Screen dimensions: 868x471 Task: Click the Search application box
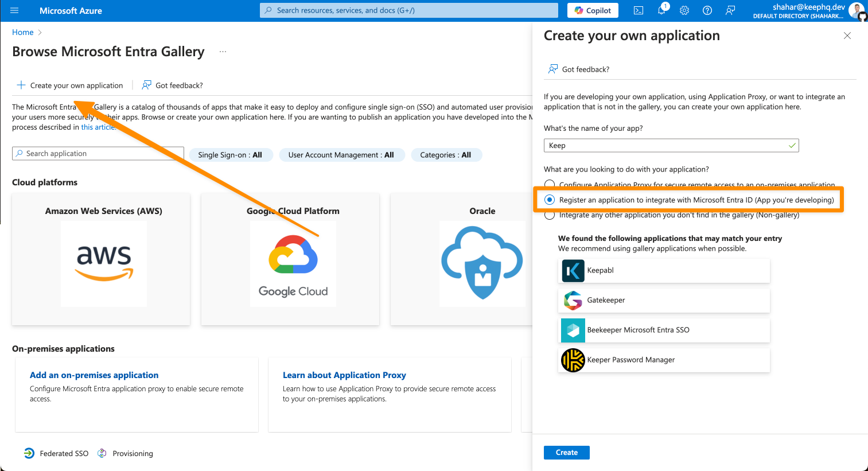point(98,154)
